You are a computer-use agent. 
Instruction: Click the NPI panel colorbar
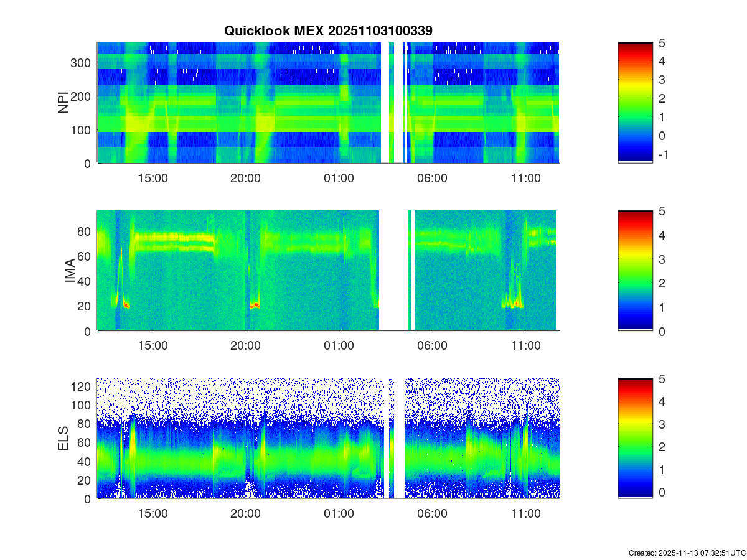635,103
